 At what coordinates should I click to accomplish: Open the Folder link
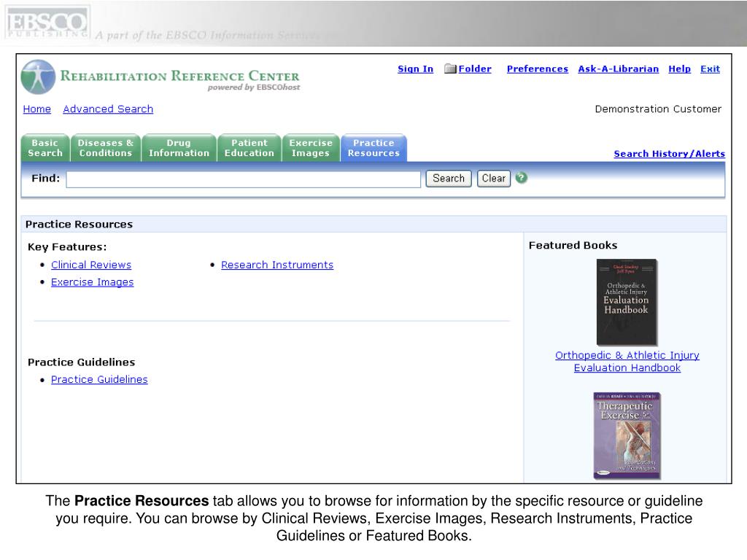click(475, 69)
